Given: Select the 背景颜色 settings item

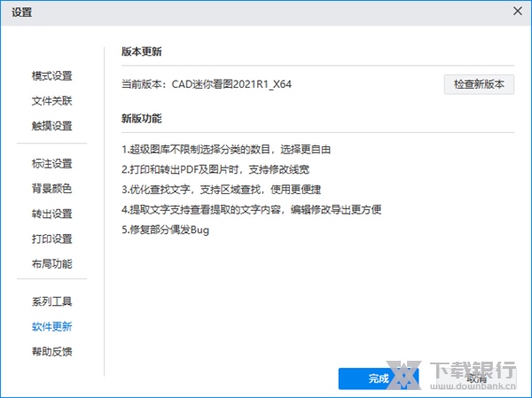Looking at the screenshot, I should (51, 188).
